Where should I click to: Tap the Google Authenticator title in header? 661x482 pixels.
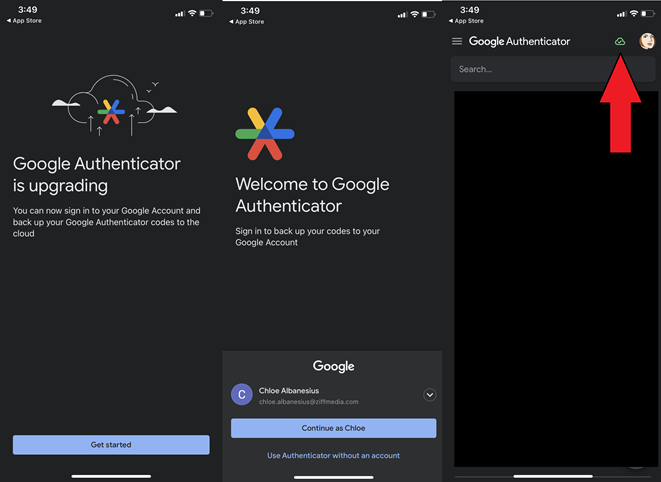tap(519, 41)
